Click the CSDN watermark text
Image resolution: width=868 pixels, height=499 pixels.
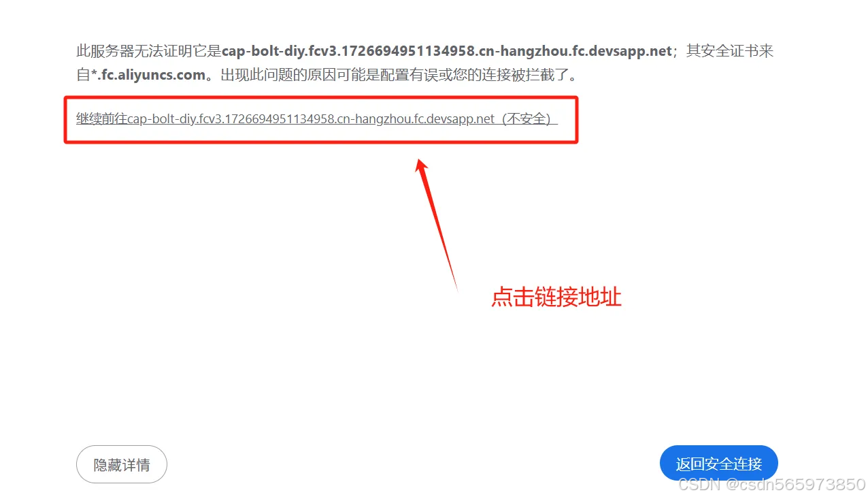pyautogui.click(x=700, y=485)
